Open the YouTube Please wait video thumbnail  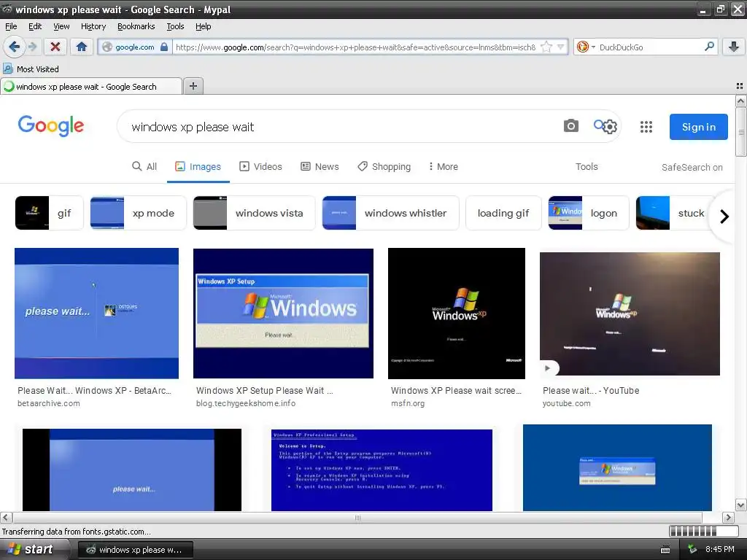click(630, 314)
